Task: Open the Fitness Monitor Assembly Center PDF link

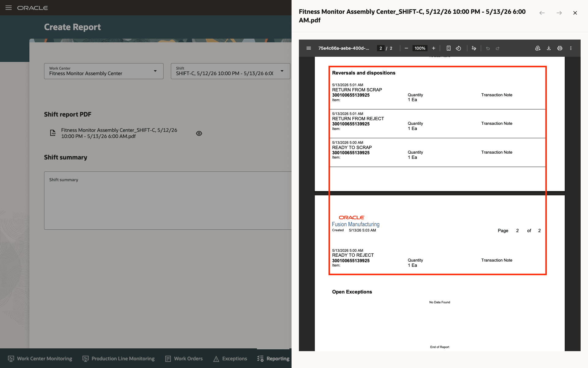Action: (119, 133)
